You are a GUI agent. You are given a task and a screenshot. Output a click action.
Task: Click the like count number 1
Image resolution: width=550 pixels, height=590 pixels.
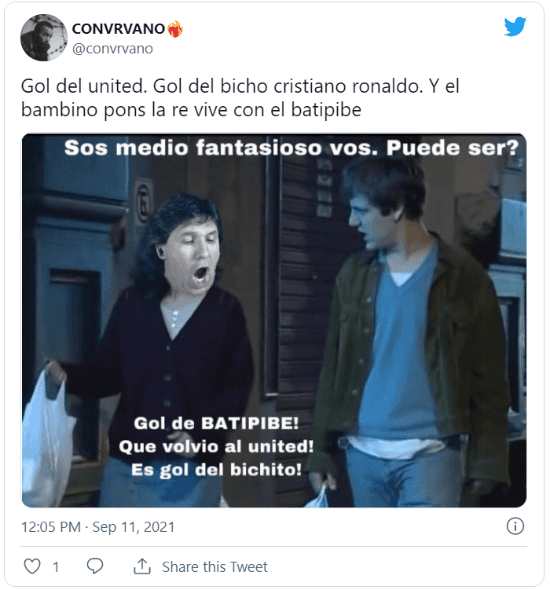coord(56,567)
